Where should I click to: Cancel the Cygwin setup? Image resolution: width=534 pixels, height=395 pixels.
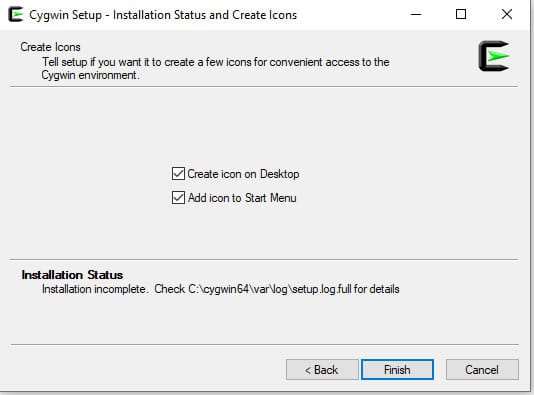(x=482, y=369)
